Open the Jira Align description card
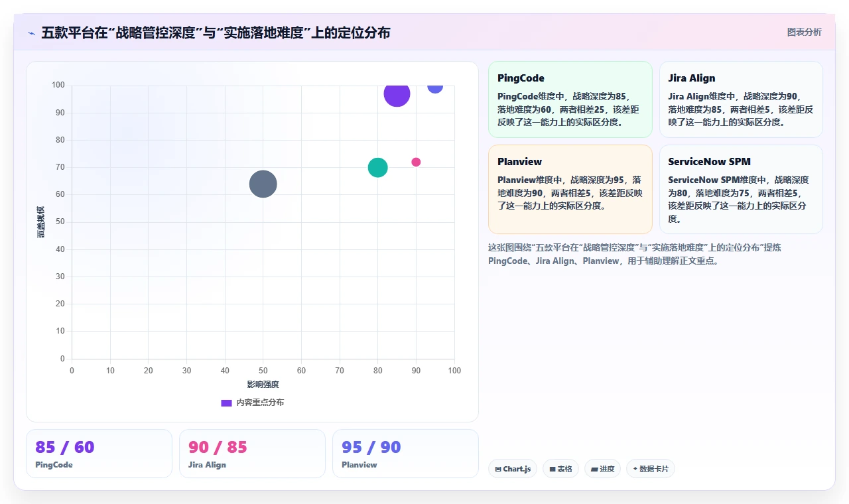This screenshot has height=504, width=849. 741,99
